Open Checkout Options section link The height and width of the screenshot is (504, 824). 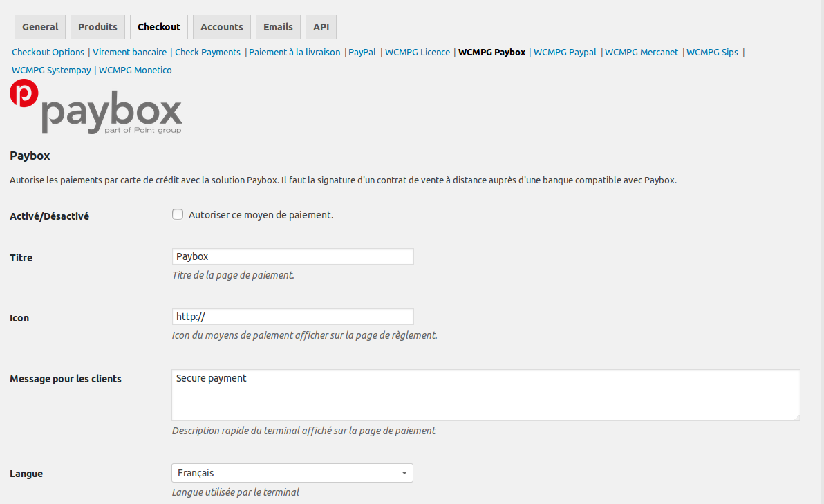click(48, 52)
